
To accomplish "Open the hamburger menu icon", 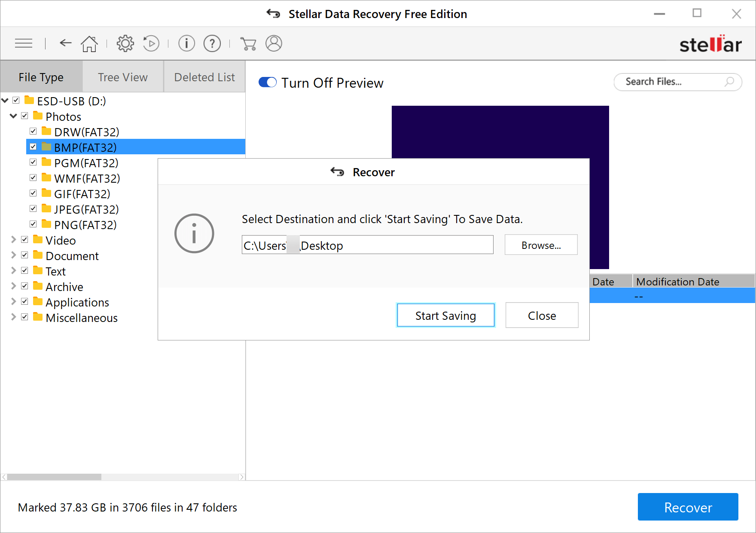I will pos(24,43).
